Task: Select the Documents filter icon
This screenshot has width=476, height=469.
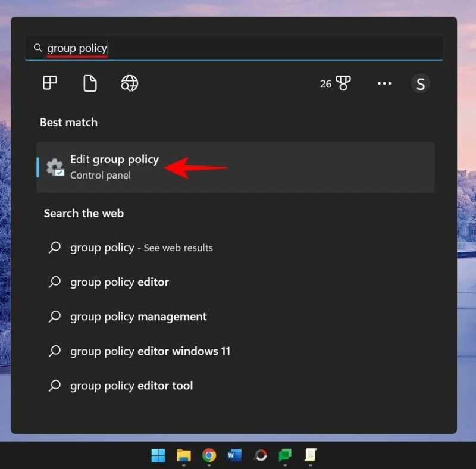Action: [90, 83]
